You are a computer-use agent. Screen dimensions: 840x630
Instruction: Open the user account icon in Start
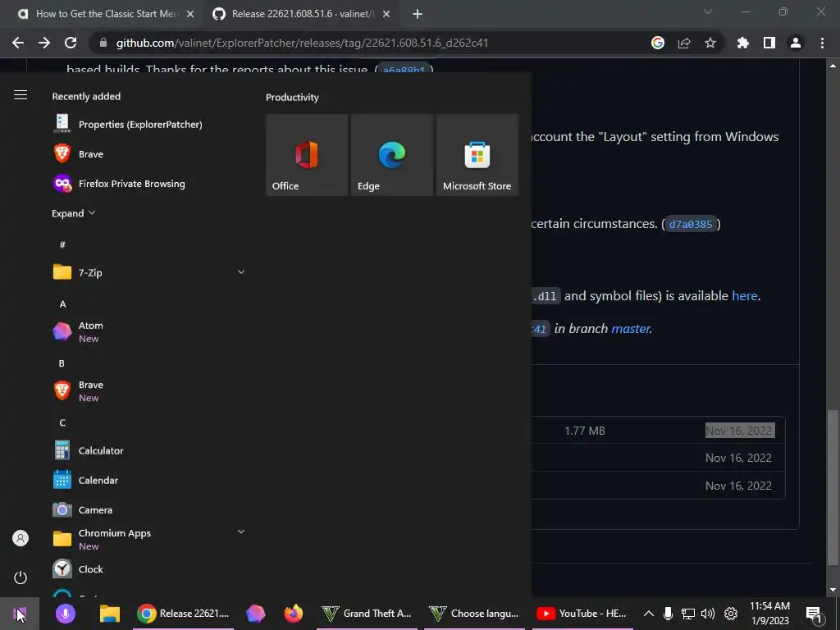pyautogui.click(x=21, y=538)
